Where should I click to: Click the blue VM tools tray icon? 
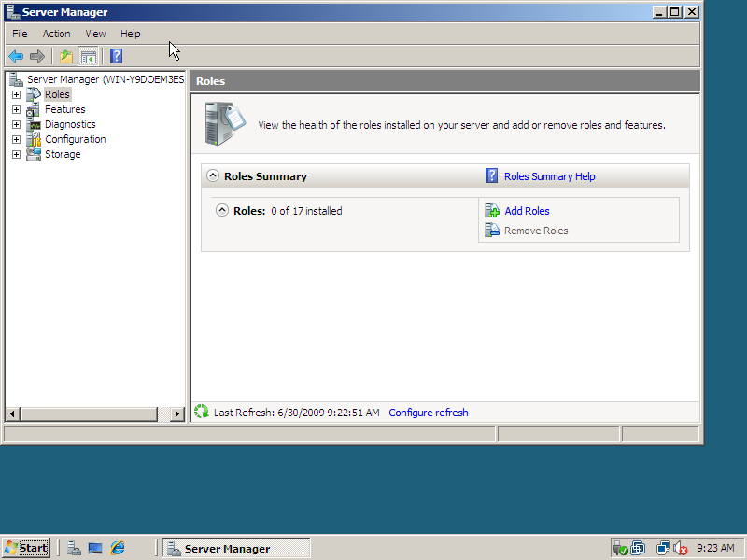pyautogui.click(x=638, y=548)
